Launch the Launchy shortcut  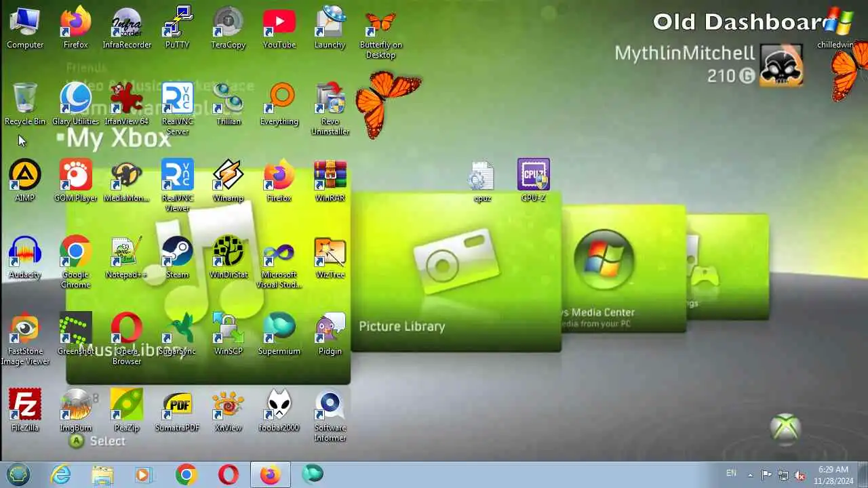click(330, 28)
